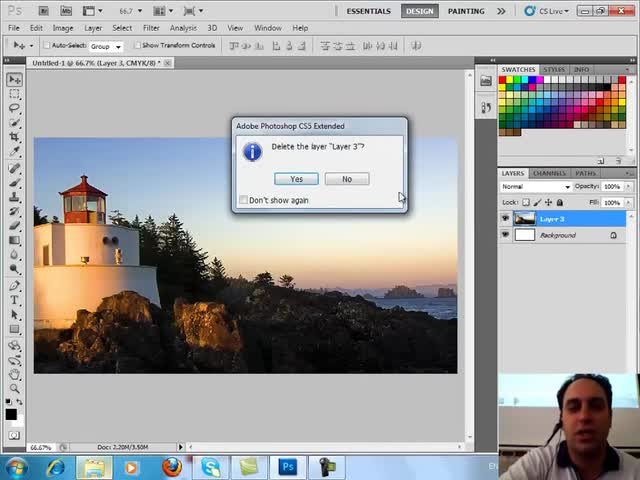Select the Brush tool

[x=14, y=182]
